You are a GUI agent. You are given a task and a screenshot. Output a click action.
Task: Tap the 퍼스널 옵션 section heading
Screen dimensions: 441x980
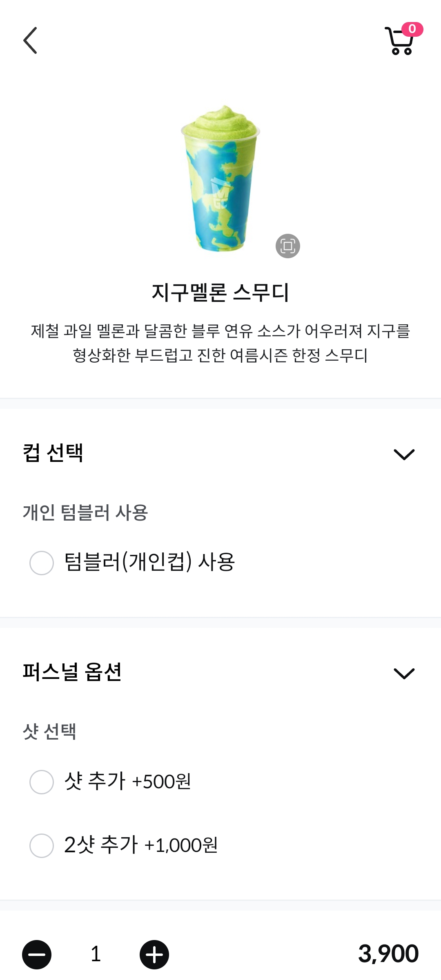pyautogui.click(x=72, y=672)
